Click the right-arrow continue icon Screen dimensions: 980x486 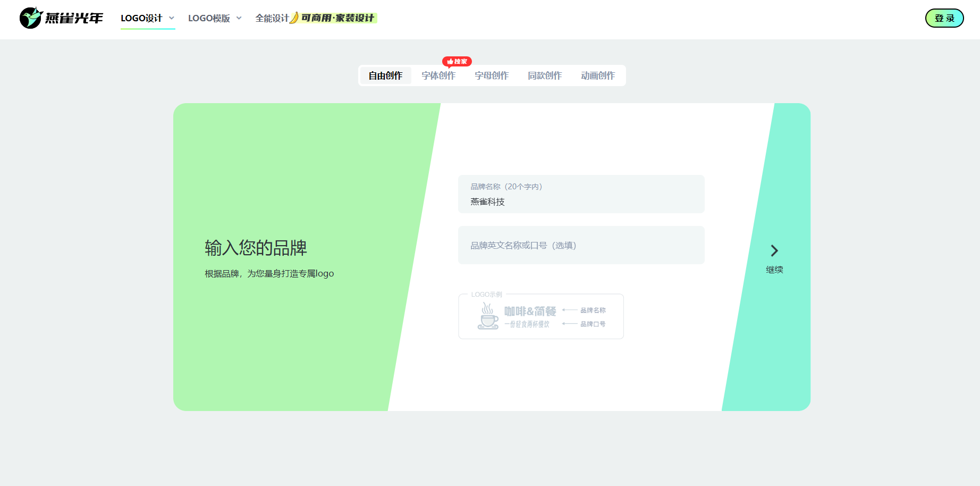(774, 250)
